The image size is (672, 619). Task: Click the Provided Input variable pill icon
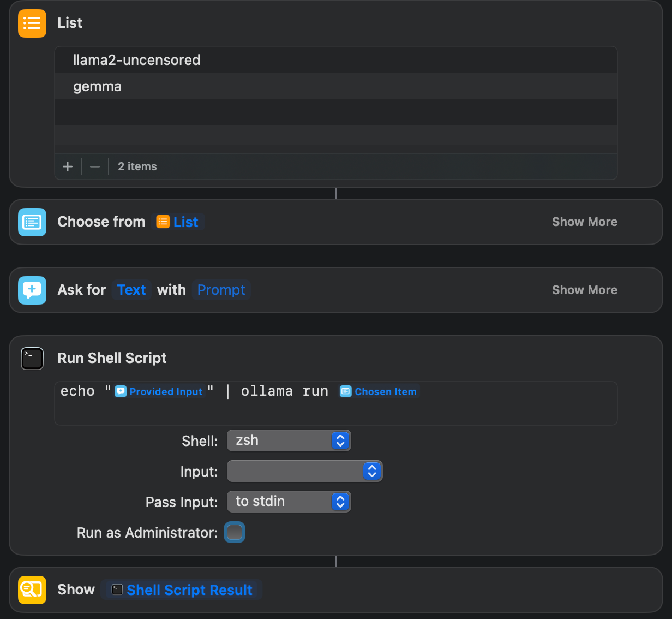click(x=121, y=391)
